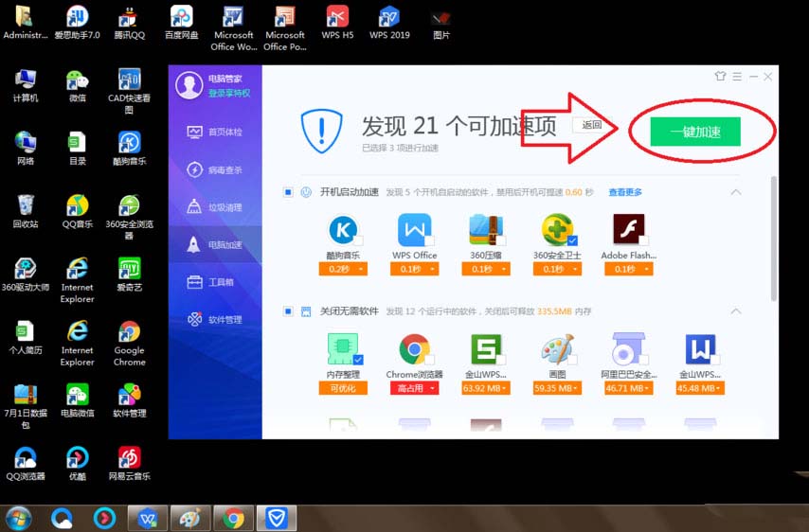This screenshot has width=809, height=532.
Task: Open 首页体检 in the sidebar
Action: (214, 132)
